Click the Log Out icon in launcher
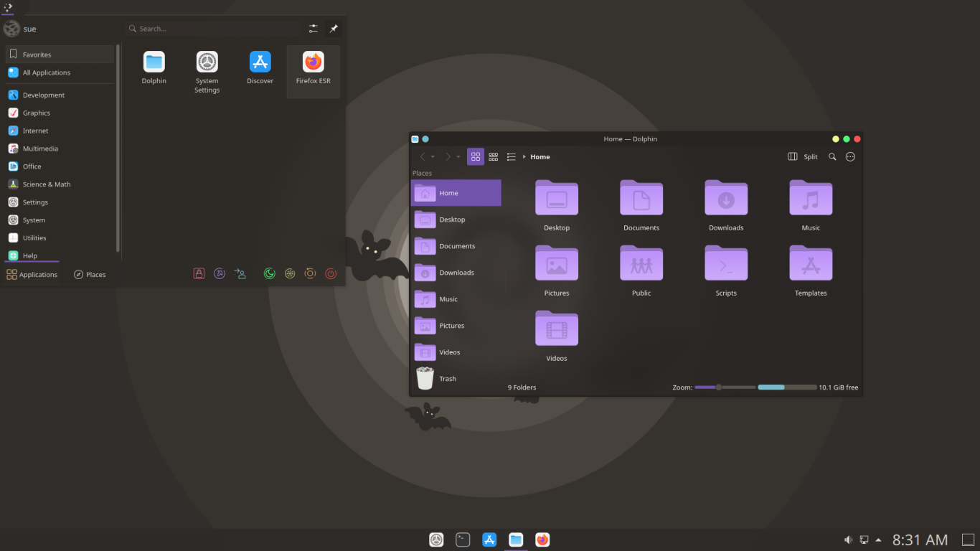 pos(220,273)
